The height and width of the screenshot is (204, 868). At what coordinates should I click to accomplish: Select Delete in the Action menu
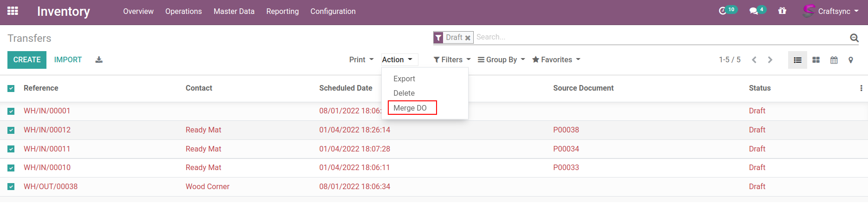(404, 93)
